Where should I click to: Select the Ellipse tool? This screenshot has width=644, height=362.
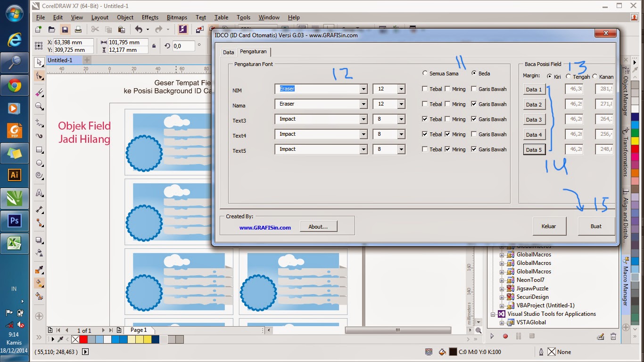39,163
